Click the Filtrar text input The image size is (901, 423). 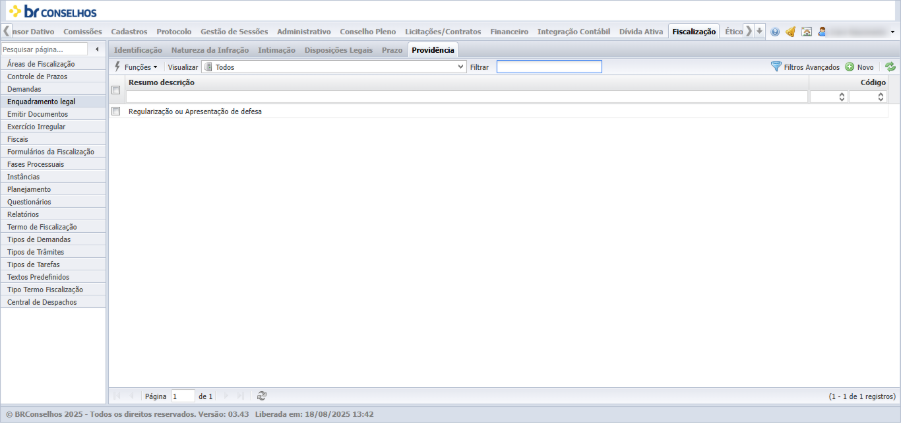549,67
